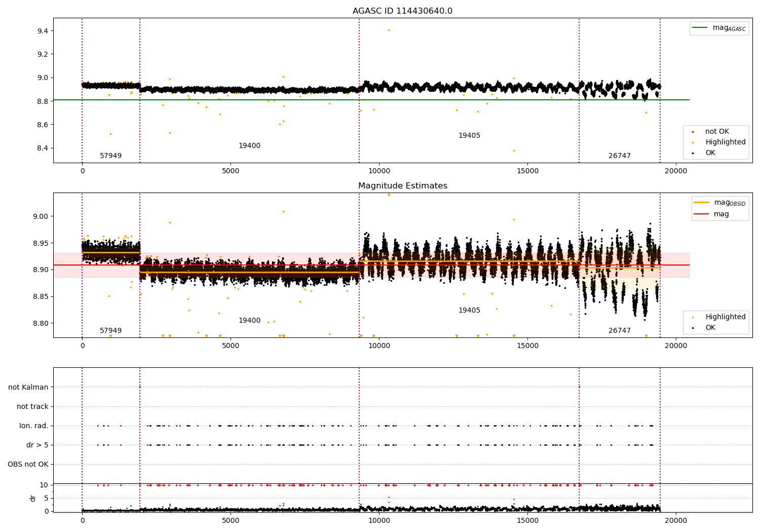Click the 5000 x-axis tick under the bottom panel
The image size is (760, 532).
click(231, 521)
